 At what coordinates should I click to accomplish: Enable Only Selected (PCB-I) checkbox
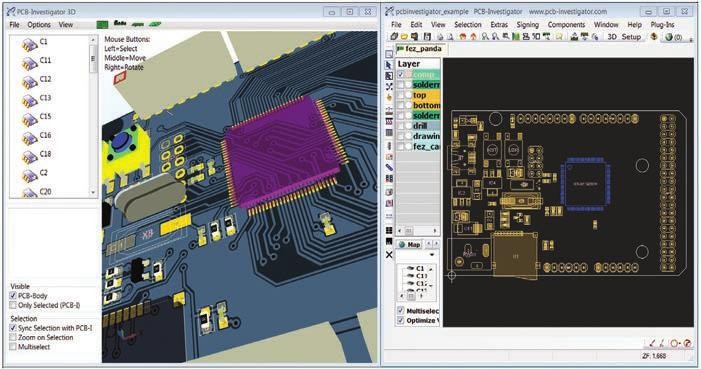pos(13,305)
